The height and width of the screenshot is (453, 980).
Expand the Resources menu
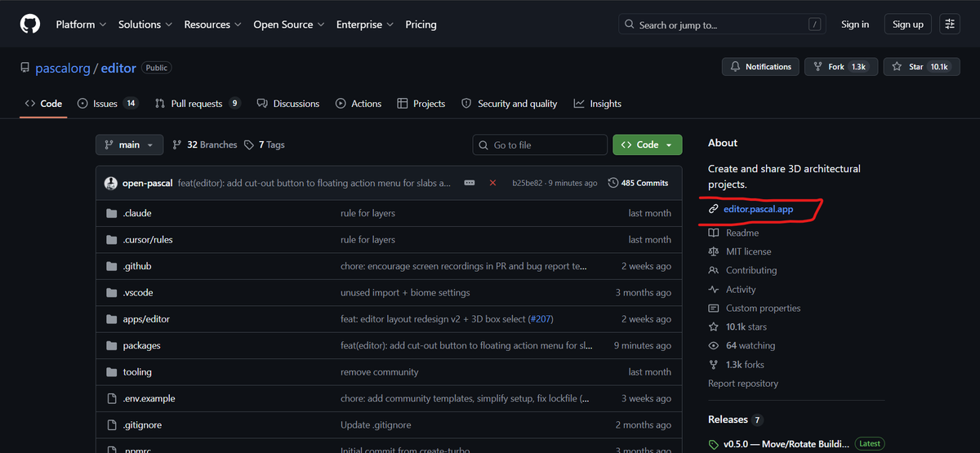point(212,24)
